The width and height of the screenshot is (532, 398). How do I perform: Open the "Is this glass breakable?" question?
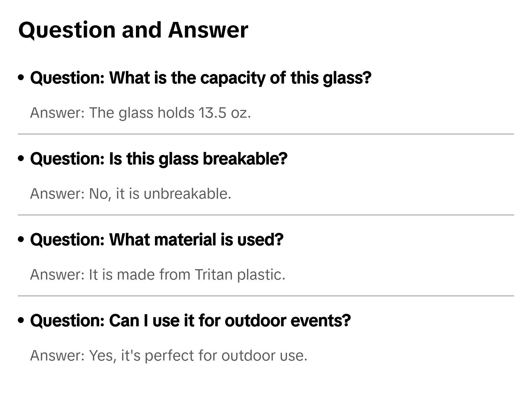coord(159,159)
